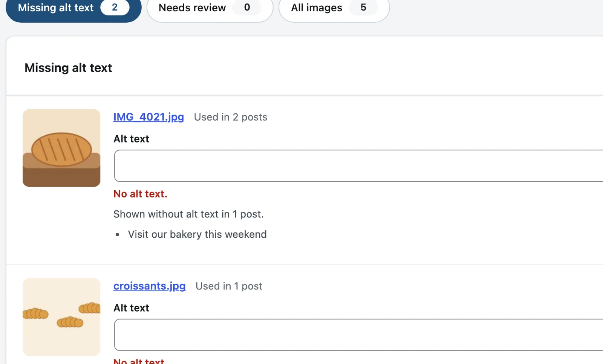Click 'Shown without alt text in 1 post.'
Image resolution: width=603 pixels, height=364 pixels.
[188, 214]
